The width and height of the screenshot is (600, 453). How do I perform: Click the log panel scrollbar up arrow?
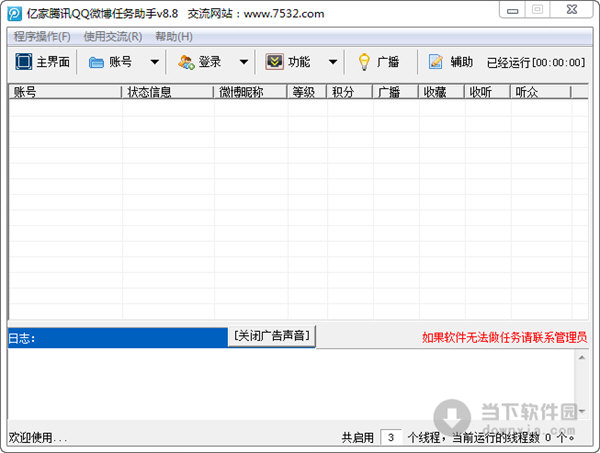coord(581,357)
